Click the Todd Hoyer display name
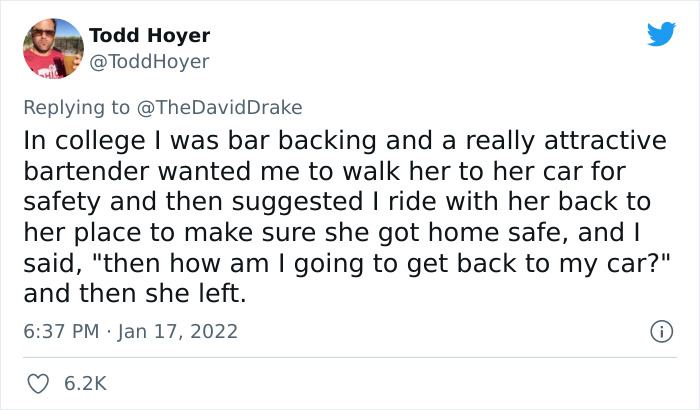Viewport: 700px width, 410px height. point(149,36)
